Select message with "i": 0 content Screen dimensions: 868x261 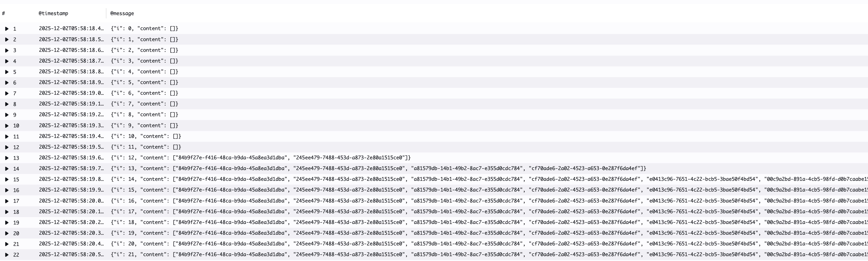point(144,29)
